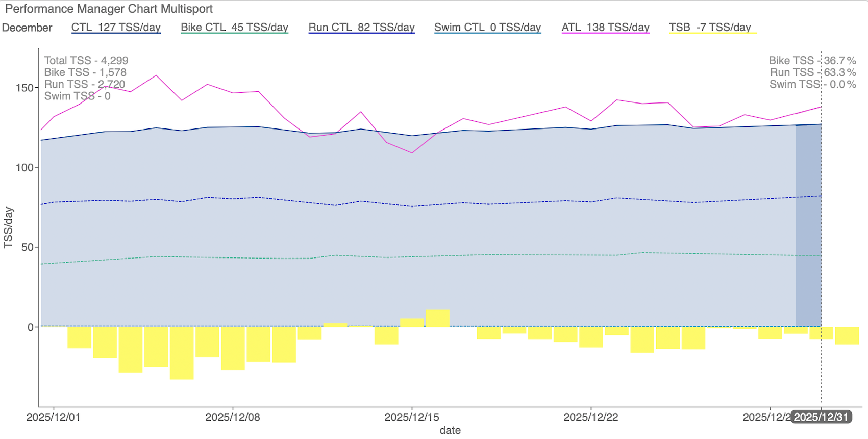
Task: Click the 2025/12/22 date tick label
Action: tap(591, 417)
